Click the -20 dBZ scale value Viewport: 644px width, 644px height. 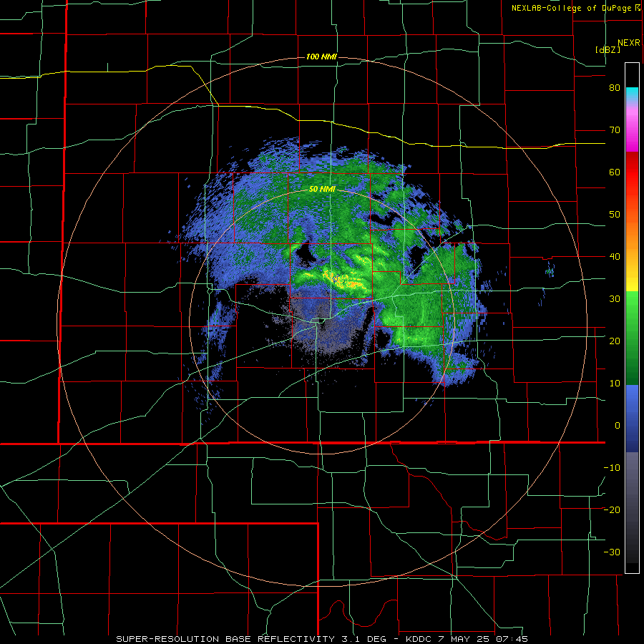tap(612, 509)
